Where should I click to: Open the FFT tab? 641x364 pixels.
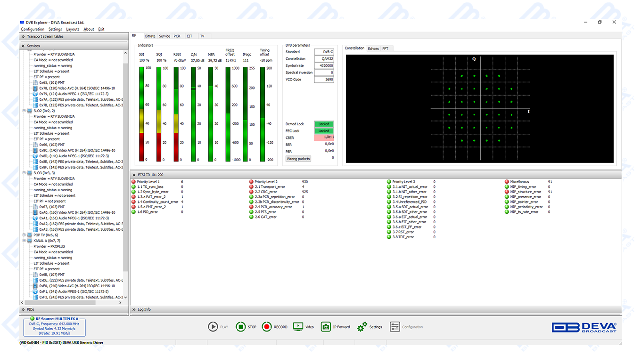point(385,49)
